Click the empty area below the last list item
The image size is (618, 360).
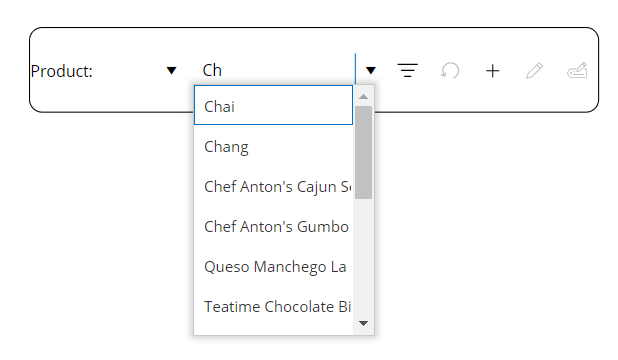(274, 331)
